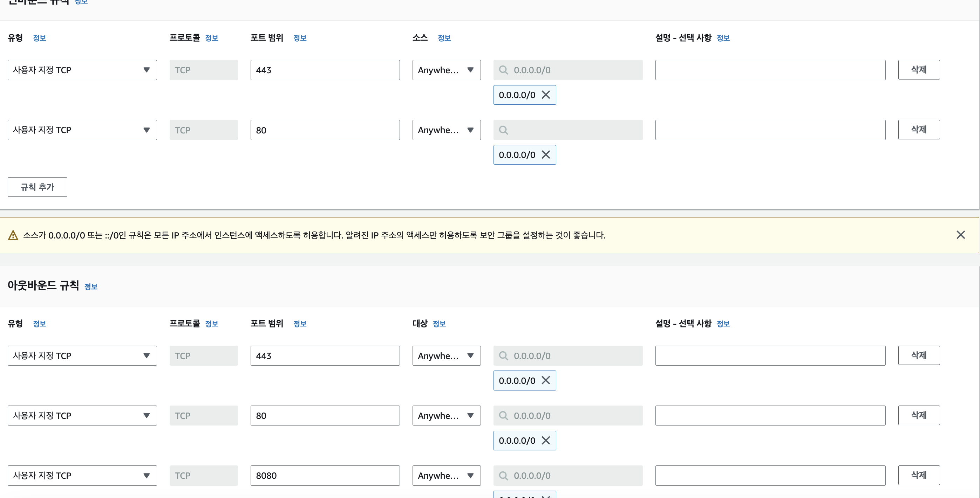Image resolution: width=980 pixels, height=498 pixels.
Task: Open 정보 link beside inbound 소스 column
Action: click(444, 38)
